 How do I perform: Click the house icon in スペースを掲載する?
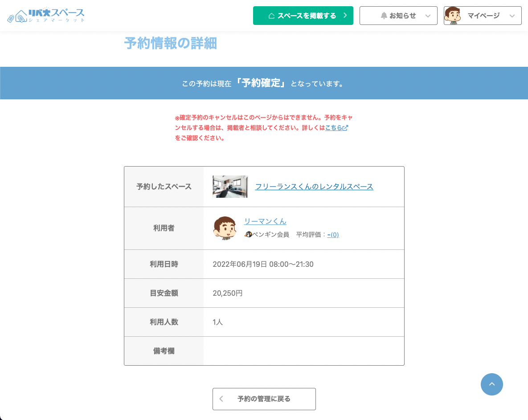point(271,16)
